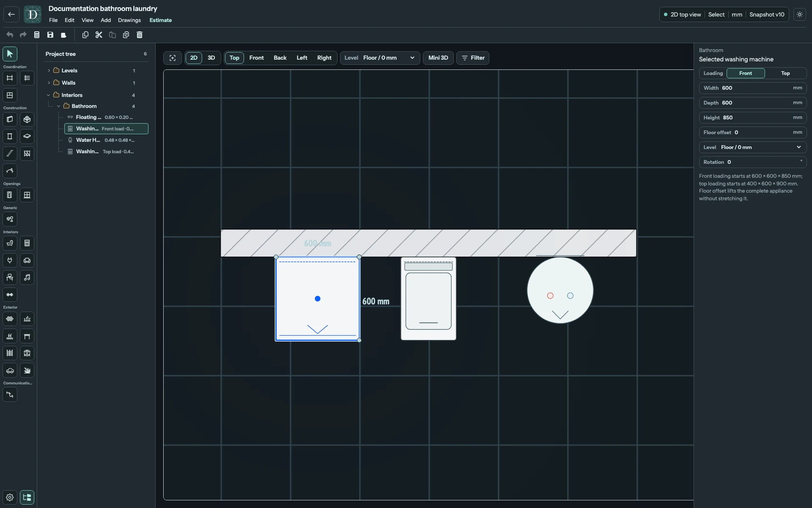Choose the bathtub interior tool
The image size is (812, 508).
10,243
